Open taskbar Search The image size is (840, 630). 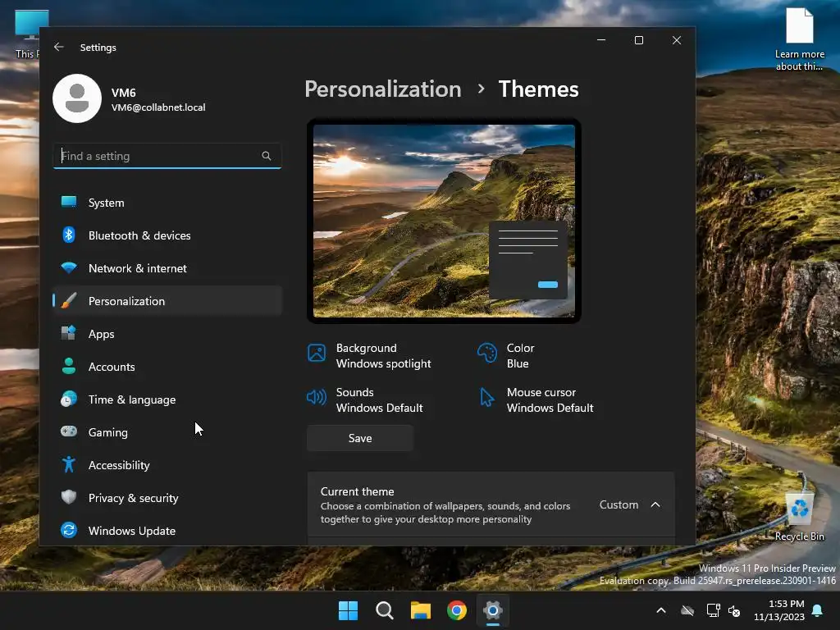pos(385,610)
